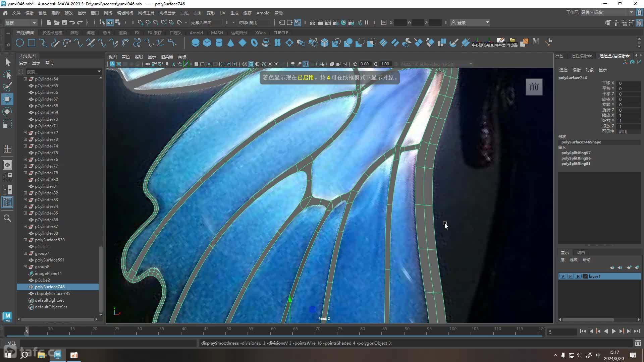Toggle the grid display in viewport toolbar
The height and width of the screenshot is (362, 644).
[x=196, y=64]
